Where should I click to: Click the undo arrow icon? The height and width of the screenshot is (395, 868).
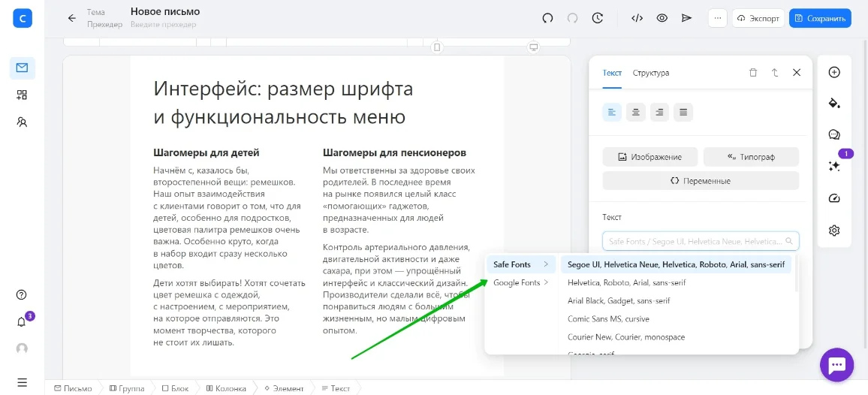point(547,18)
